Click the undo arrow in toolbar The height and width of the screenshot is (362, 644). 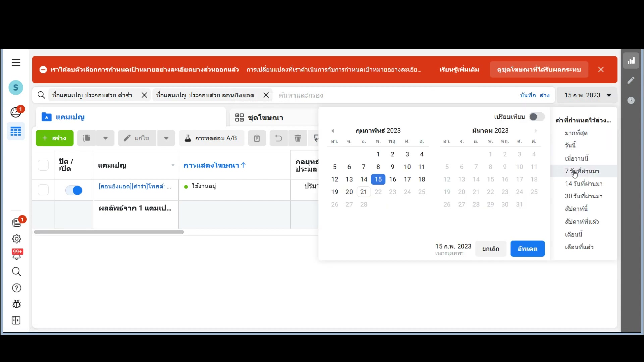click(x=278, y=138)
